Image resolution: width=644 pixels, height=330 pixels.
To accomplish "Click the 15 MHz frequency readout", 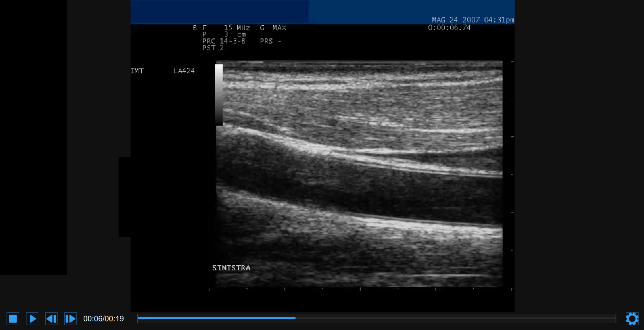I will (237, 28).
